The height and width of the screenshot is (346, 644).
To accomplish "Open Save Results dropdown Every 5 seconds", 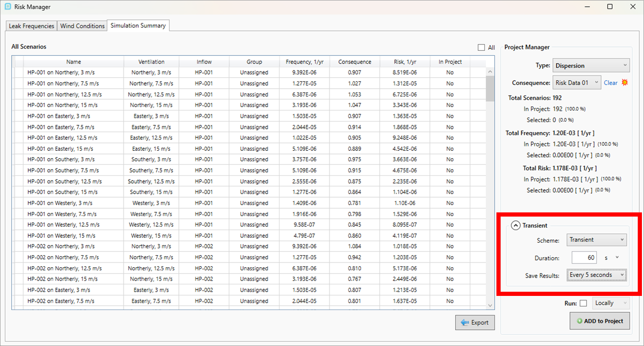I will [597, 275].
